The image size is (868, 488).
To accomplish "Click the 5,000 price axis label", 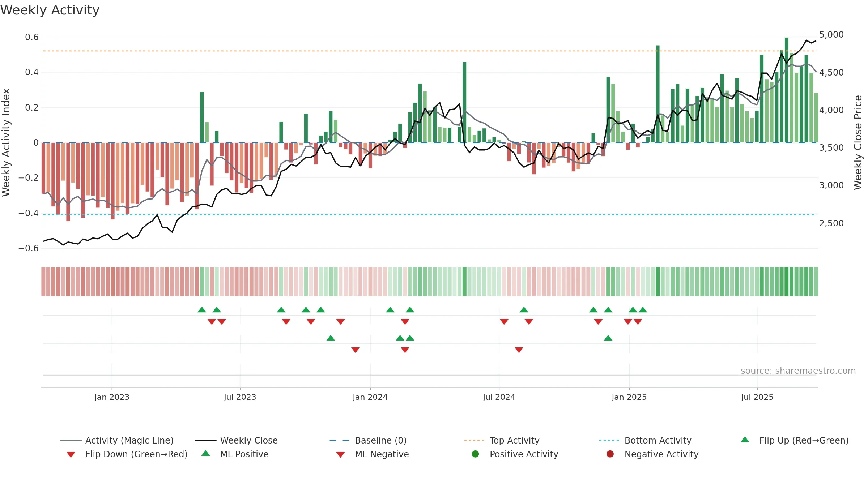I will pos(831,35).
